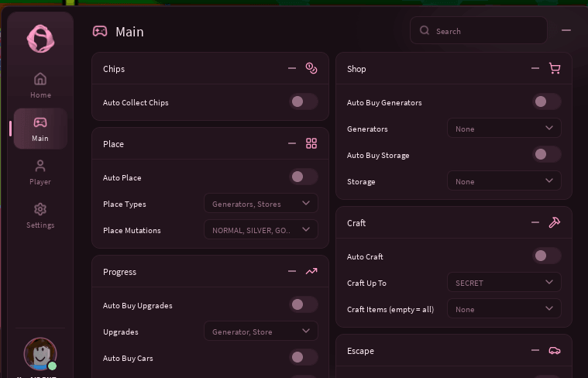Open the Place Mutations dropdown
The width and height of the screenshot is (588, 378).
coord(261,229)
